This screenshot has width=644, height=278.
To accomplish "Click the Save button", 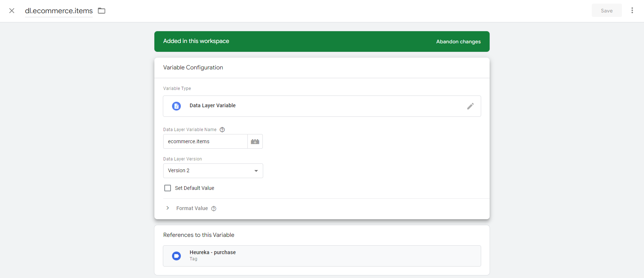I will (x=607, y=11).
